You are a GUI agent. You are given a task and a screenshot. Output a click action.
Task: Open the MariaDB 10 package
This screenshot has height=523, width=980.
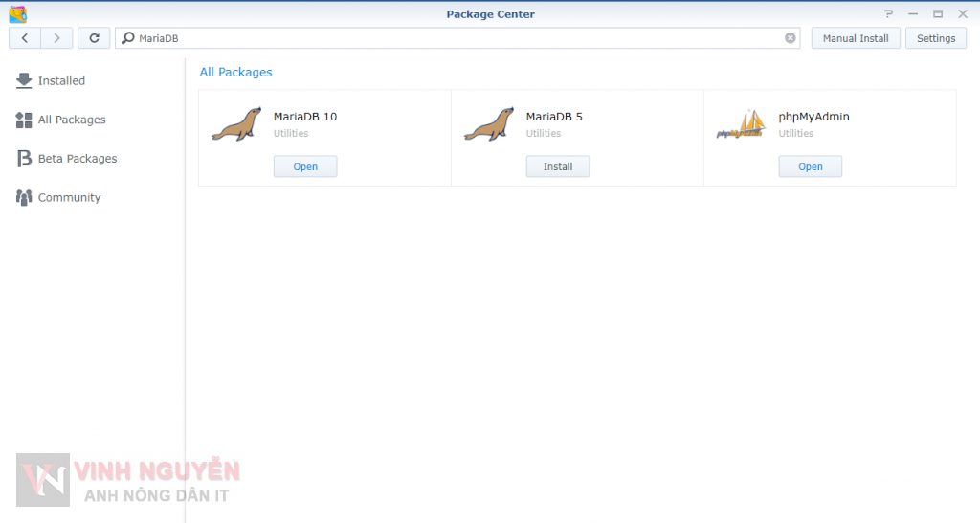(x=305, y=166)
